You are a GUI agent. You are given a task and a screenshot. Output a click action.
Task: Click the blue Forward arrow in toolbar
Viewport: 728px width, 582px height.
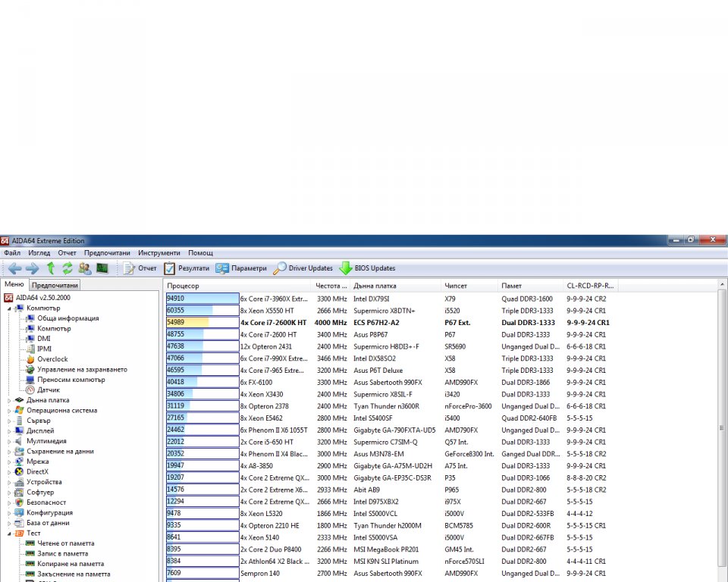point(32,268)
